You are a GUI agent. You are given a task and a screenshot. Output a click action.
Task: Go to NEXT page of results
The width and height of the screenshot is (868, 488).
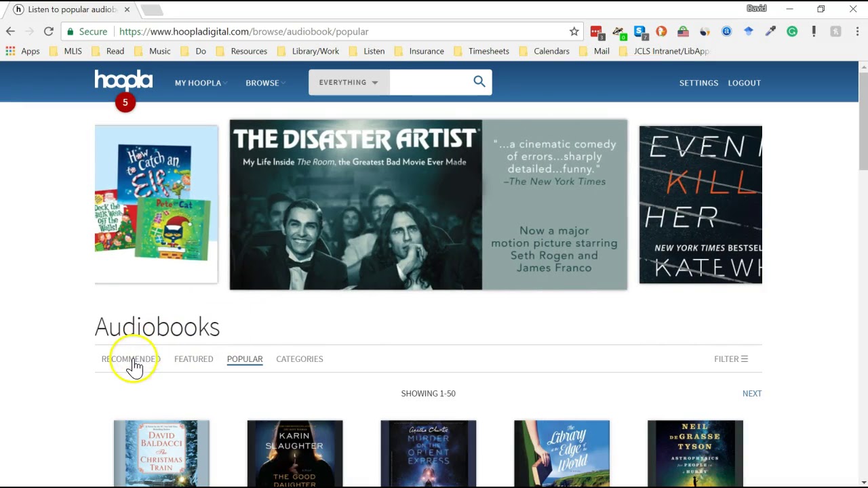(752, 394)
